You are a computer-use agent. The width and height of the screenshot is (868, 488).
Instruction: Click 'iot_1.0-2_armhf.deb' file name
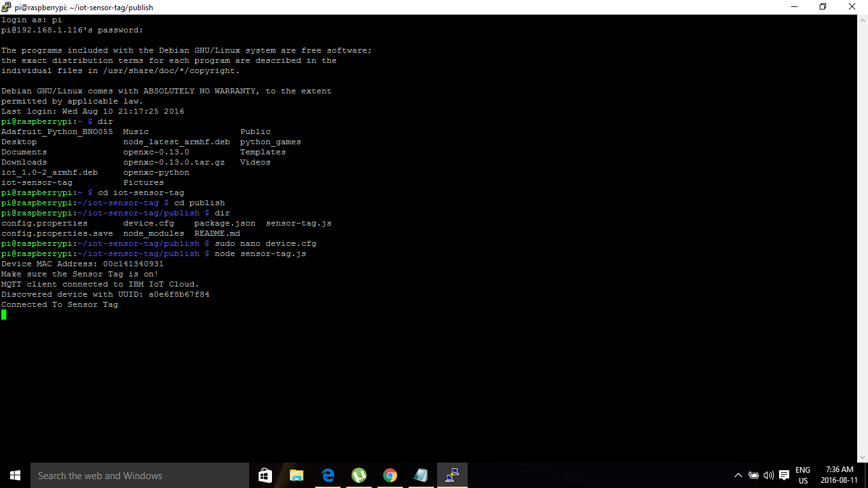coord(50,172)
